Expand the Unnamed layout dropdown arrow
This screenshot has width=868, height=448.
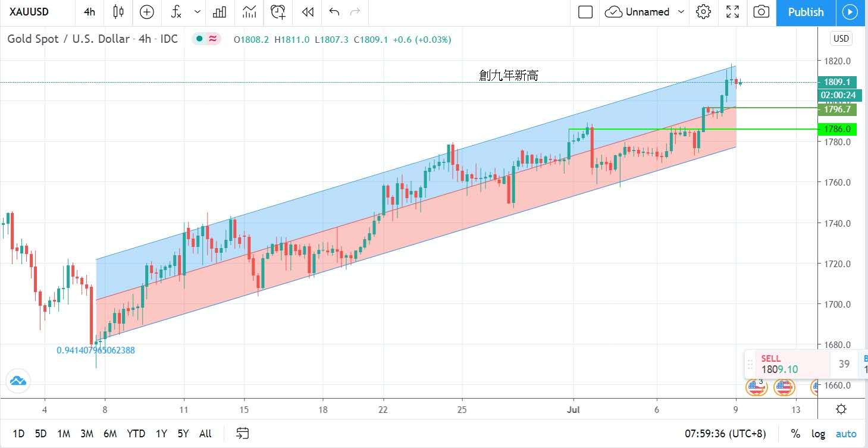point(682,12)
